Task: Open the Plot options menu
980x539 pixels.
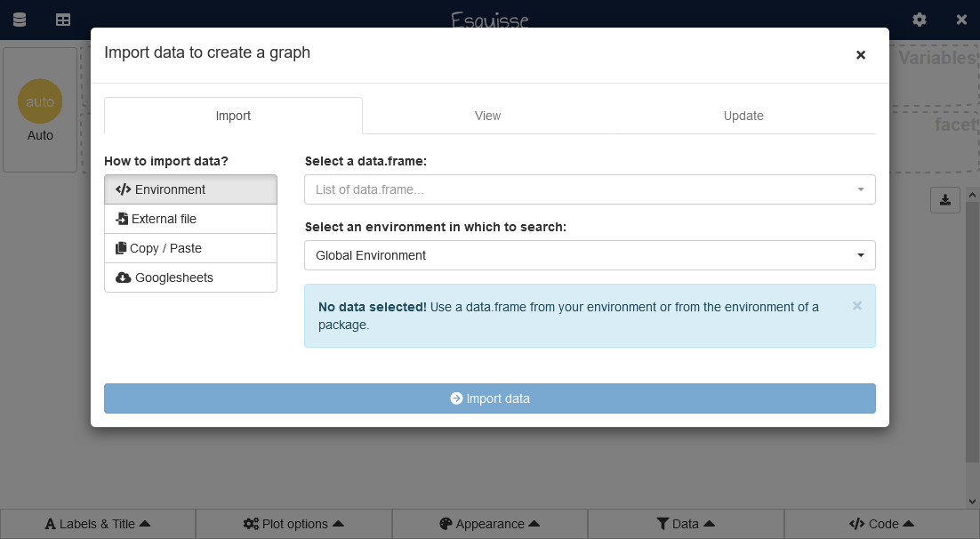Action: coord(293,524)
